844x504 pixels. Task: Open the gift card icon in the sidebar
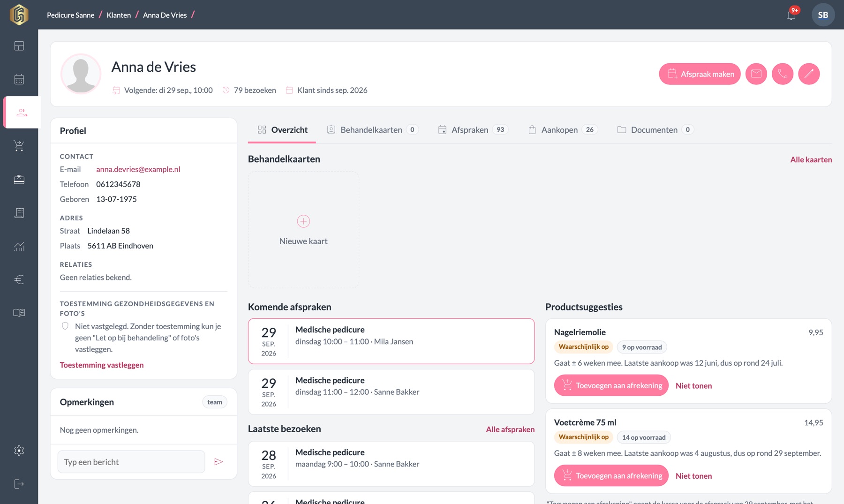(19, 180)
